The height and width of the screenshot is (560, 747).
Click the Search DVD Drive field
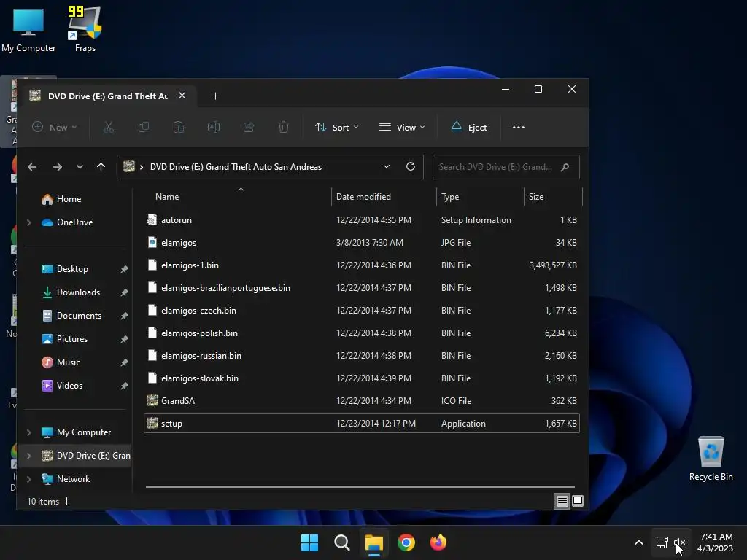pyautogui.click(x=506, y=167)
